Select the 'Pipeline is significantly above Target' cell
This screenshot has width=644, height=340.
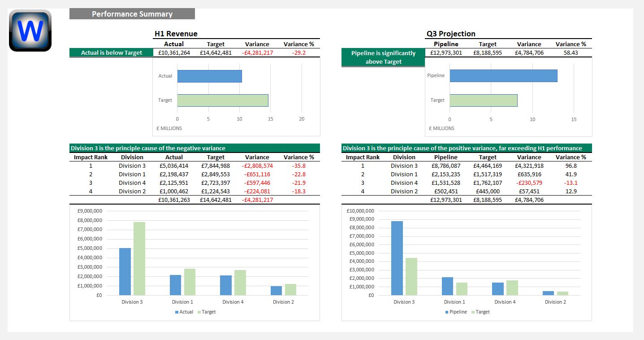(383, 57)
